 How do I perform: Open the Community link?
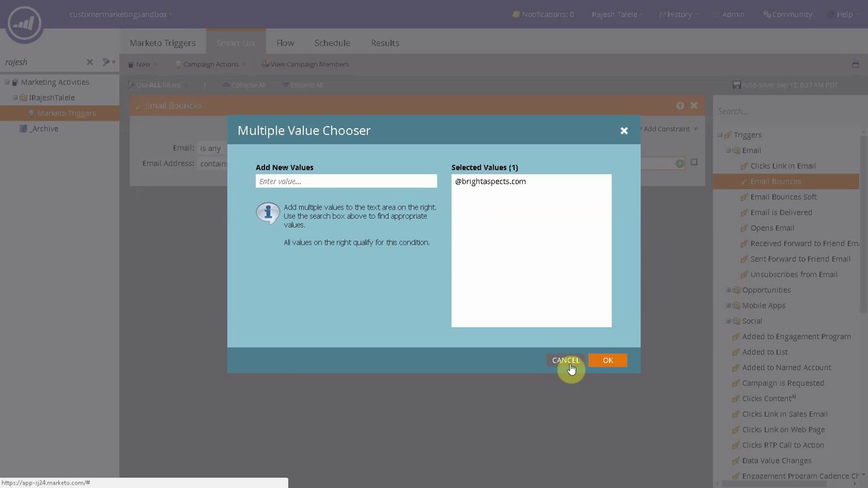pyautogui.click(x=787, y=14)
